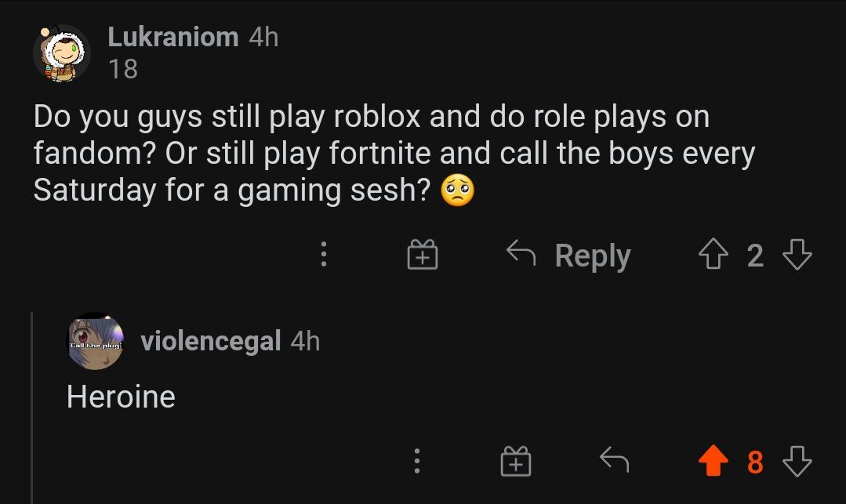Downvote violencegal's comment
846x504 pixels.
(x=797, y=461)
